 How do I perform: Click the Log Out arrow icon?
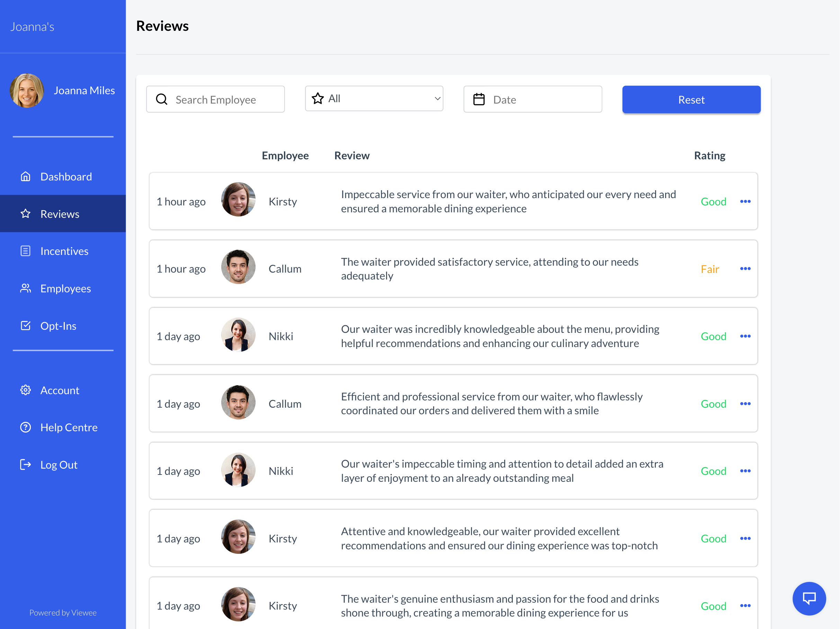[25, 464]
